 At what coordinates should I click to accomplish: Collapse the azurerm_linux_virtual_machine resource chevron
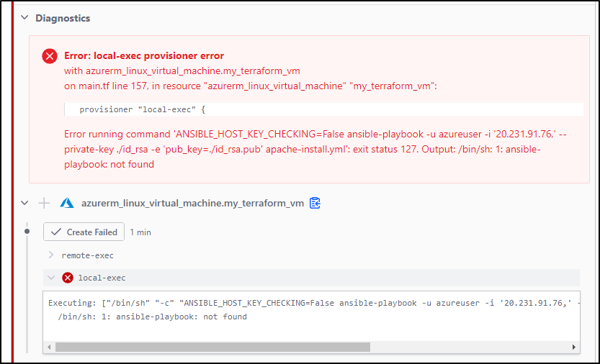pyautogui.click(x=24, y=203)
